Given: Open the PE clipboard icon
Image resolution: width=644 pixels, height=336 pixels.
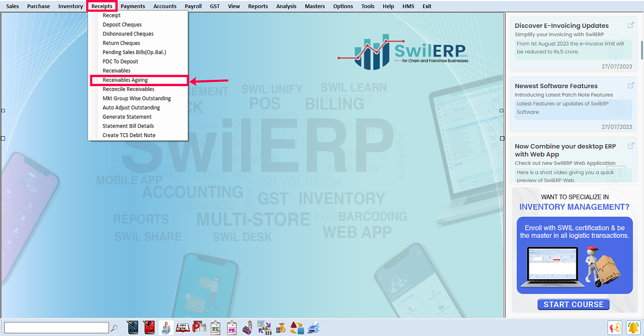Looking at the screenshot, I should click(232, 328).
